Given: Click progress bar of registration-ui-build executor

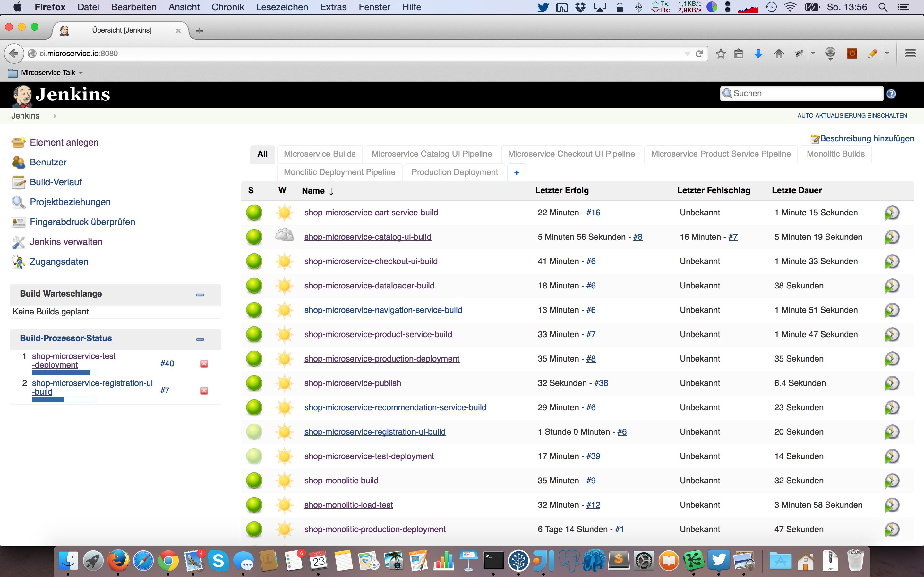Looking at the screenshot, I should (64, 399).
